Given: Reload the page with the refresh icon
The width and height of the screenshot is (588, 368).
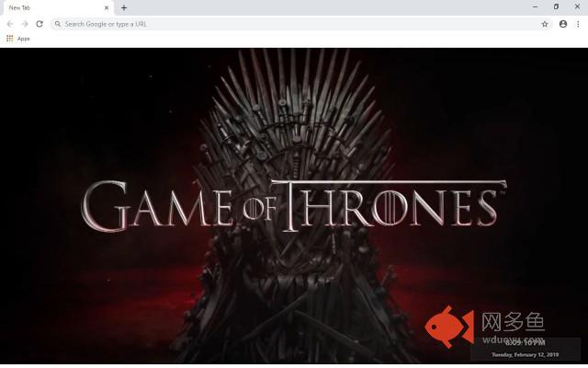Looking at the screenshot, I should (x=40, y=24).
